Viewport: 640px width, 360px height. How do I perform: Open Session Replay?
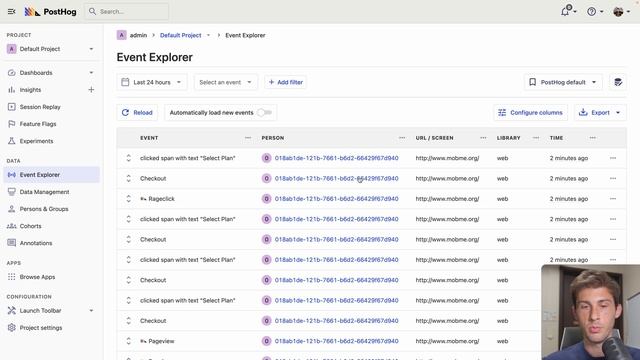40,107
